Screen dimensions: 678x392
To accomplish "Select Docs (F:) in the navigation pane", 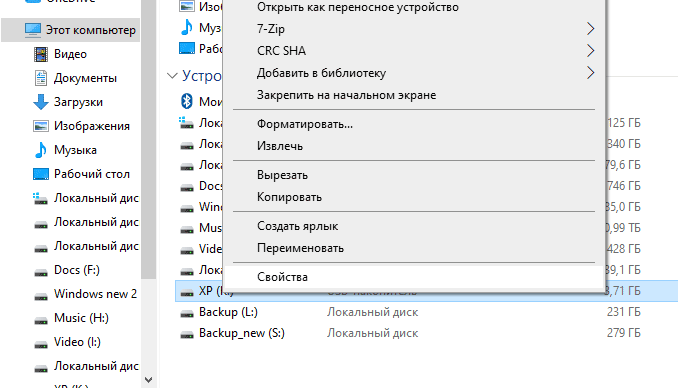I will [x=77, y=270].
